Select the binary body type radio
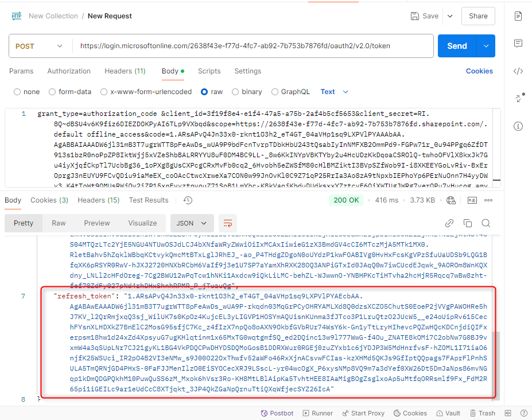This screenshot has height=420, width=532. 235,92
